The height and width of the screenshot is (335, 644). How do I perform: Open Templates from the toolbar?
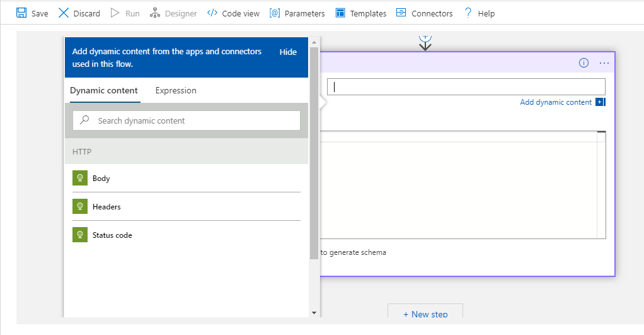361,13
